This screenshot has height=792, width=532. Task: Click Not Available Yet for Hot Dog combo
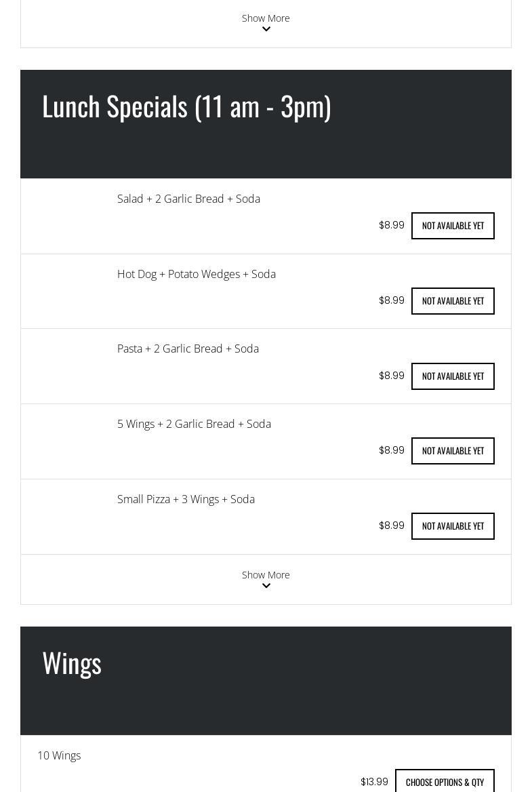point(453,301)
